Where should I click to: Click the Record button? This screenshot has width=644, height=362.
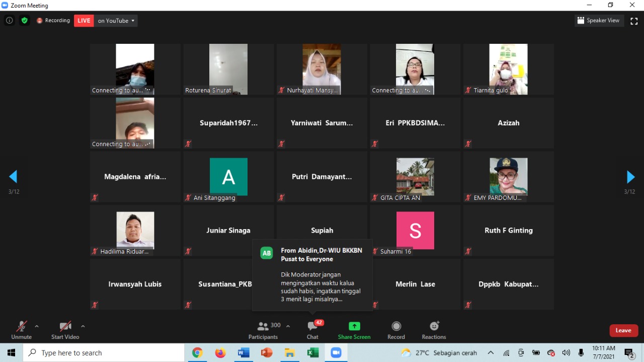(396, 330)
